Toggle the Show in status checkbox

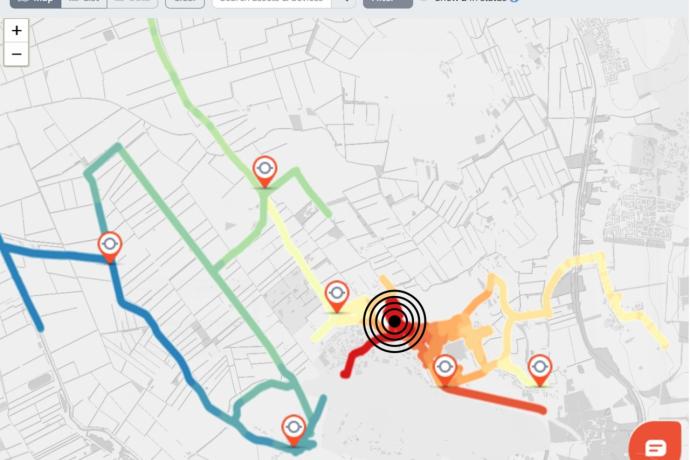point(424,1)
